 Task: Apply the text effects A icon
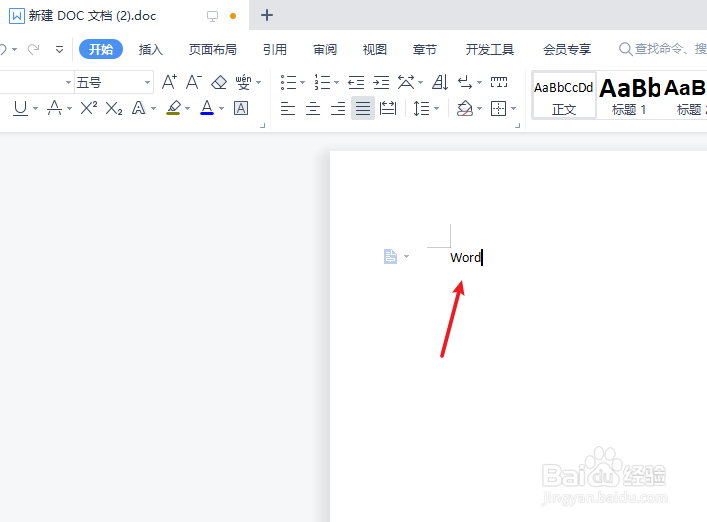138,108
